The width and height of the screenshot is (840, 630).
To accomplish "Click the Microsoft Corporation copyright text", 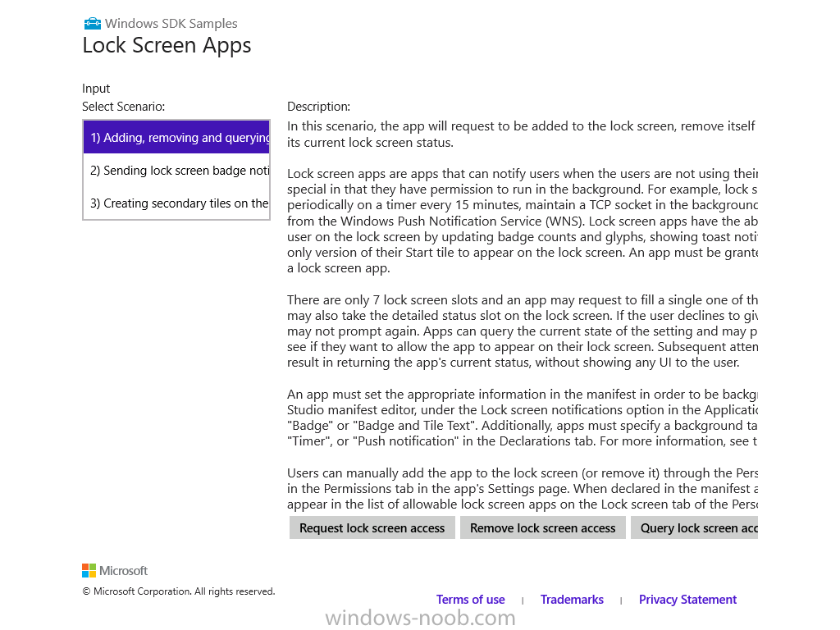I will click(x=178, y=591).
